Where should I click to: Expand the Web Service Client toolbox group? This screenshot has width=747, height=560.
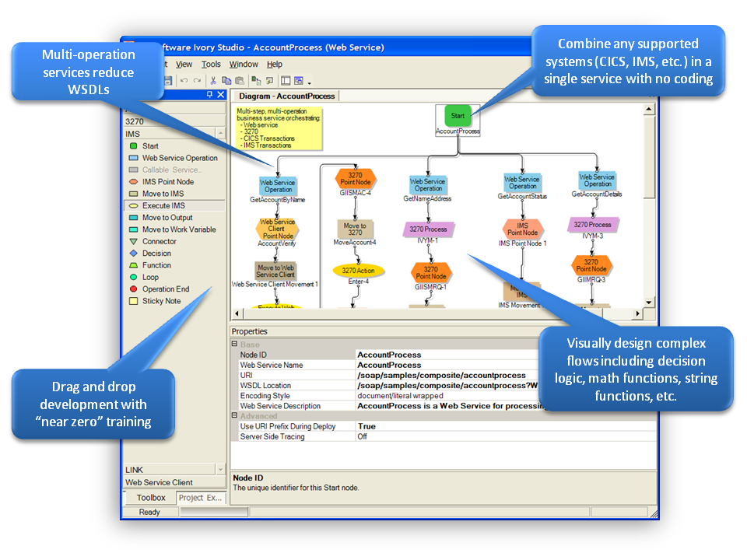174,482
